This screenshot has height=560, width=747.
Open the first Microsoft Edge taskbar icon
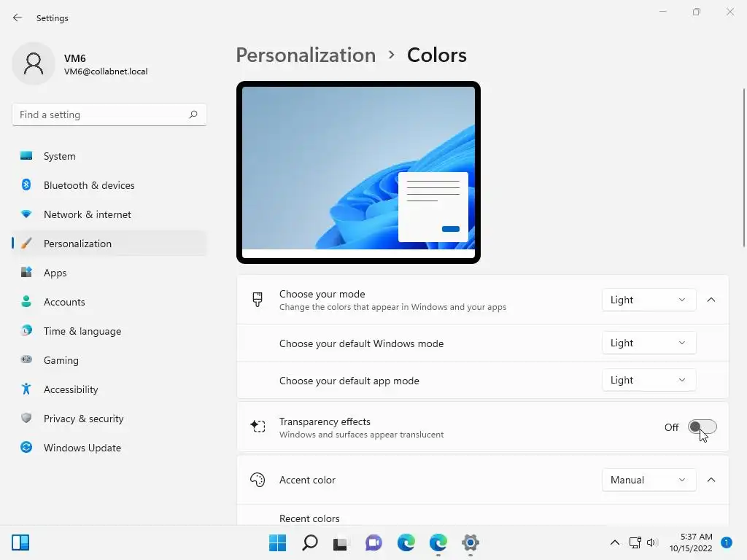(x=406, y=542)
